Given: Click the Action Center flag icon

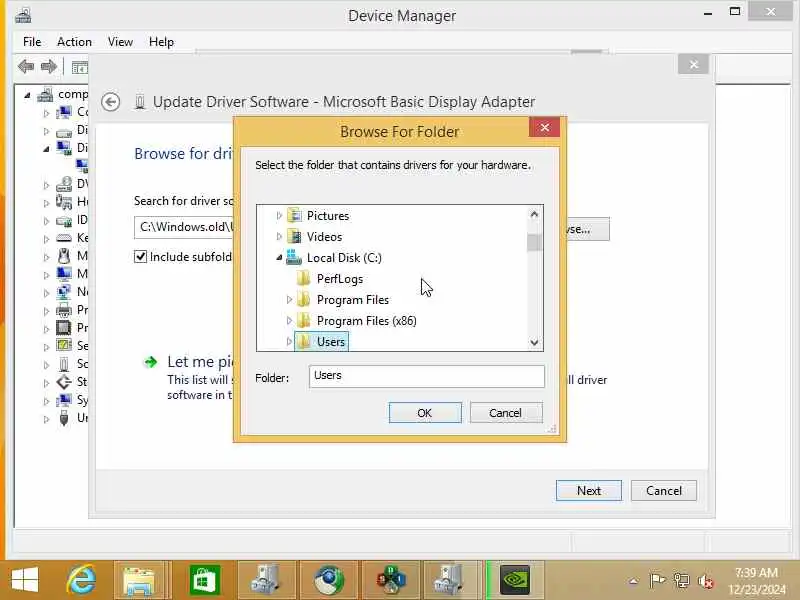Looking at the screenshot, I should 657,581.
